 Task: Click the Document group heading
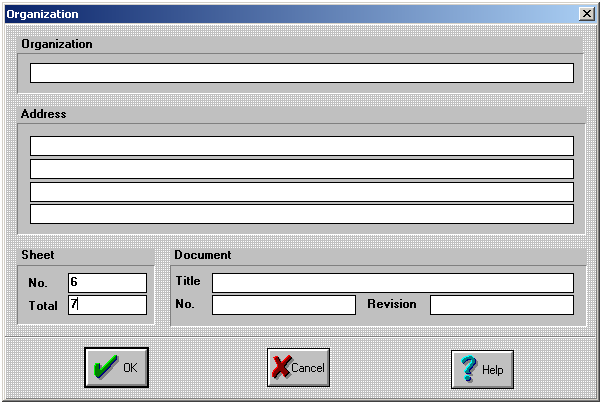tap(203, 255)
